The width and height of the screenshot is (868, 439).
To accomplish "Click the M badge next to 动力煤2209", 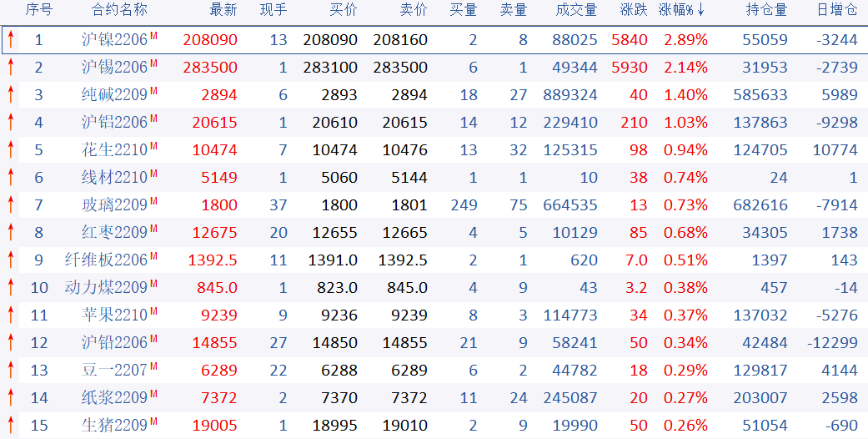I will pyautogui.click(x=153, y=285).
